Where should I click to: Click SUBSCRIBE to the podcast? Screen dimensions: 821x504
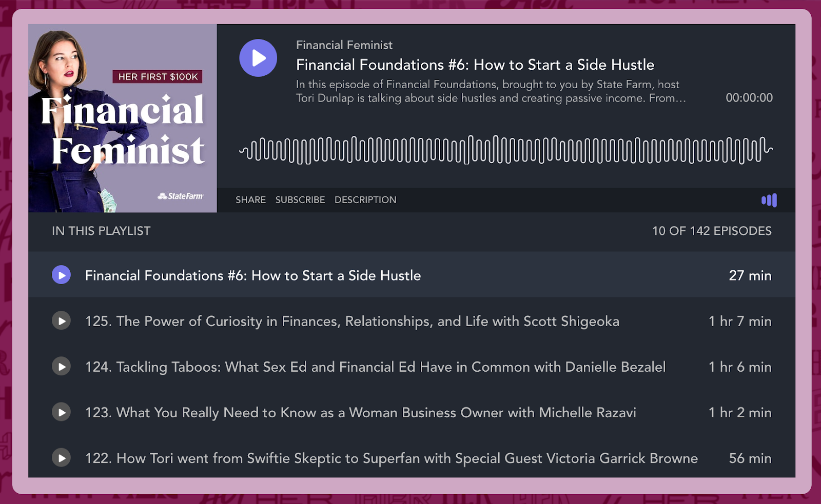click(x=300, y=200)
